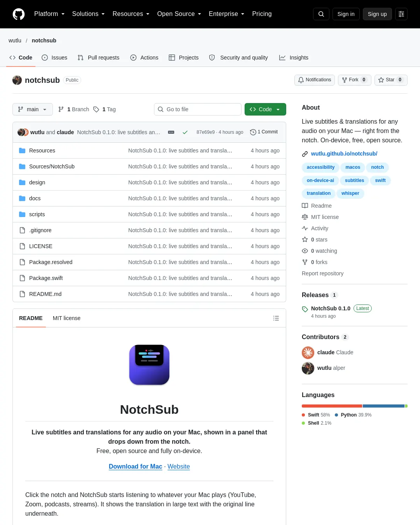420x525 pixels.
Task: Expand the Resources navigation dropdown
Action: click(131, 14)
